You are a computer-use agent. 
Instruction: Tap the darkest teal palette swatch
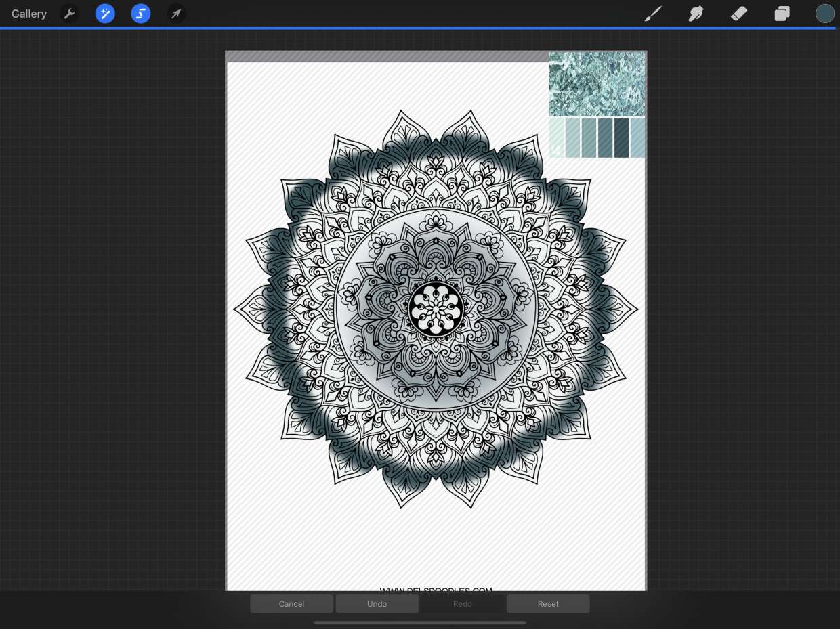(621, 138)
